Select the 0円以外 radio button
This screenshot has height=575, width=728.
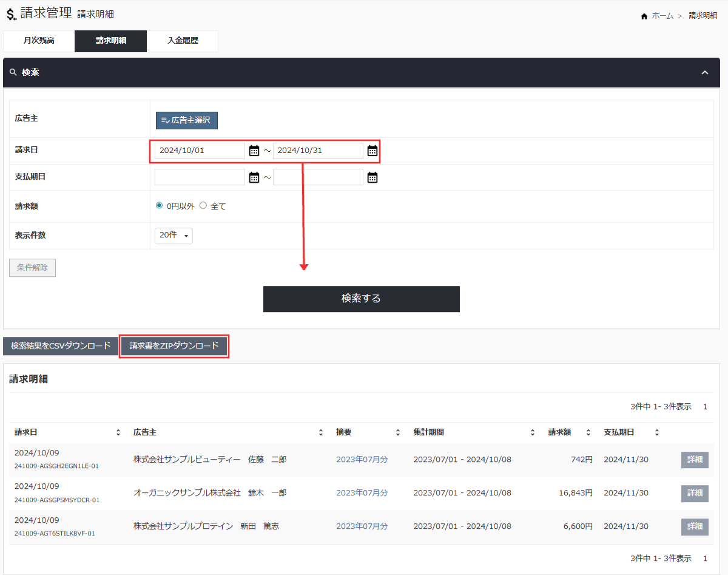point(160,206)
